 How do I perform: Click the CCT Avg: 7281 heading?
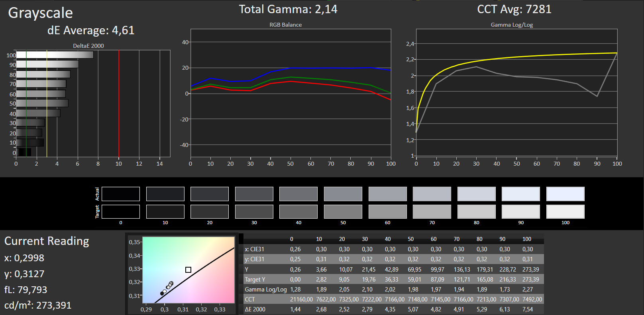tap(514, 9)
